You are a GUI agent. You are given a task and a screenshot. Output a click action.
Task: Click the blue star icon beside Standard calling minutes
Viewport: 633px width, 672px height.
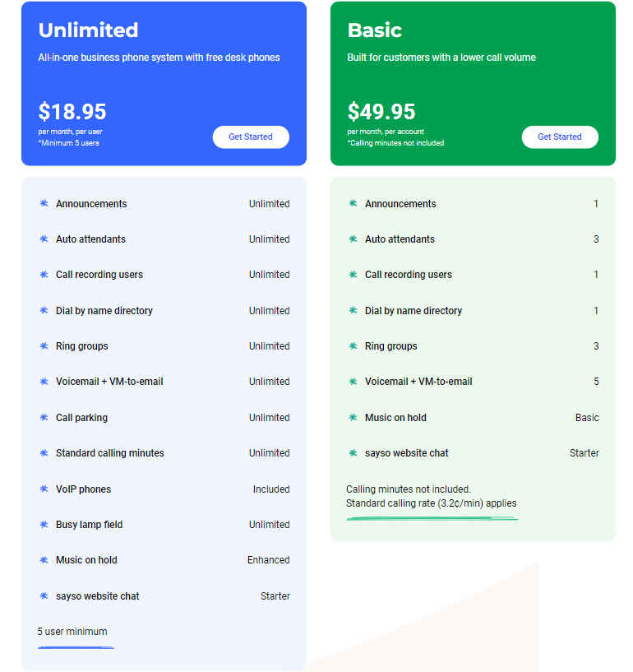click(x=44, y=453)
